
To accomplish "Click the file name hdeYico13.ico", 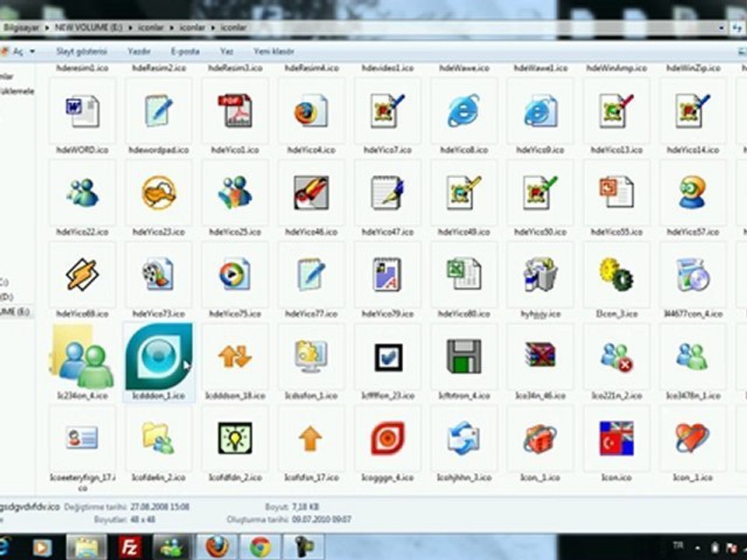I will coord(616,150).
